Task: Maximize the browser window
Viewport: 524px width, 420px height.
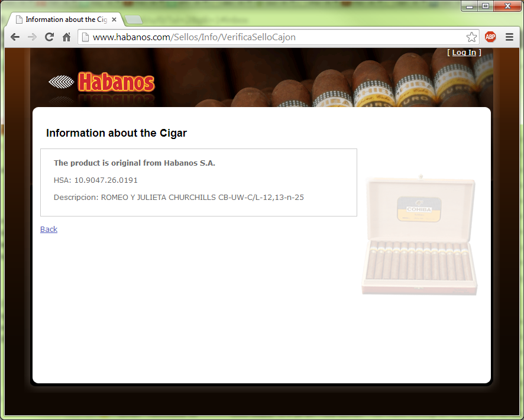Action: click(x=486, y=7)
